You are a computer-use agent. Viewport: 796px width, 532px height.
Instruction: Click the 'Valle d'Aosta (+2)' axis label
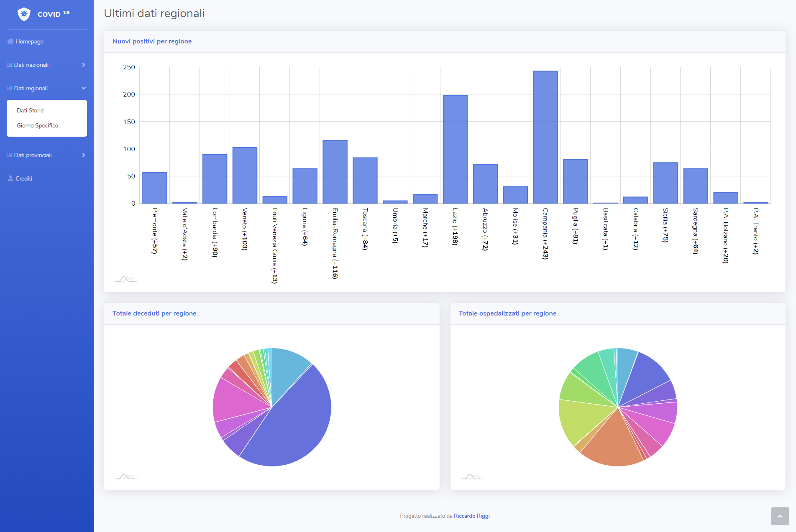[x=184, y=234]
